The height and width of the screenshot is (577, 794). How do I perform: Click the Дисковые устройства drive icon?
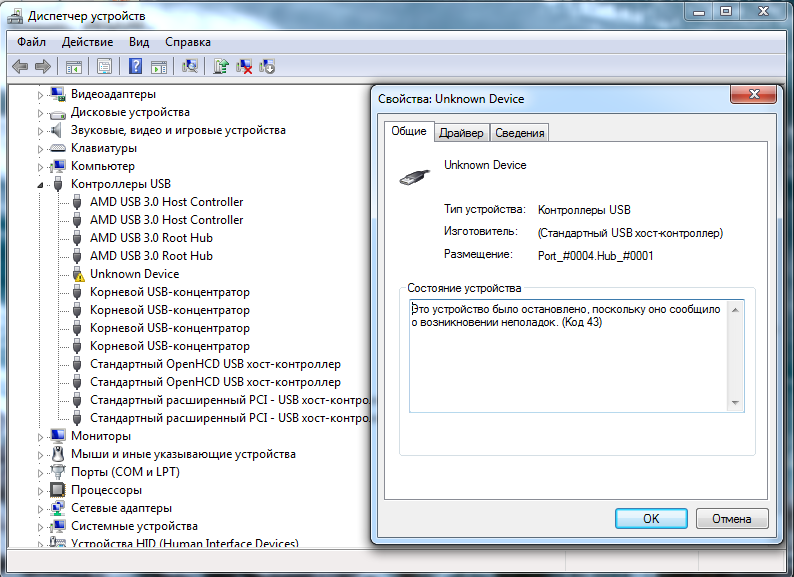[x=58, y=113]
